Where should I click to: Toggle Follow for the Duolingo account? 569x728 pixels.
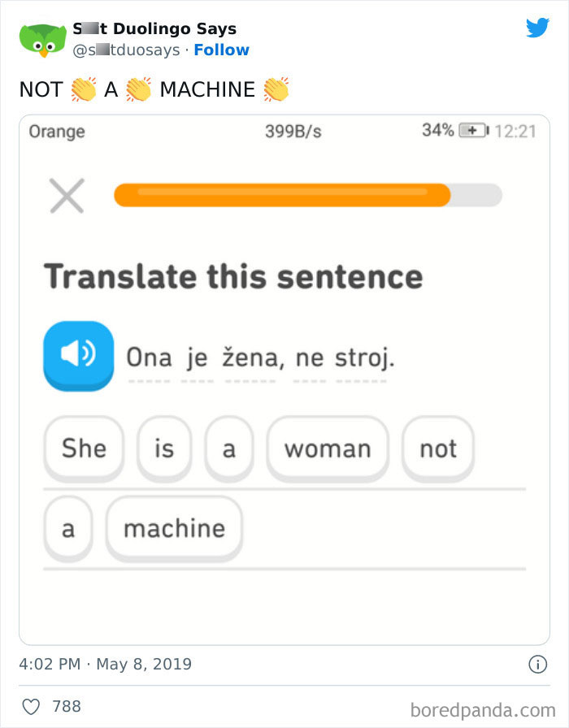(222, 50)
